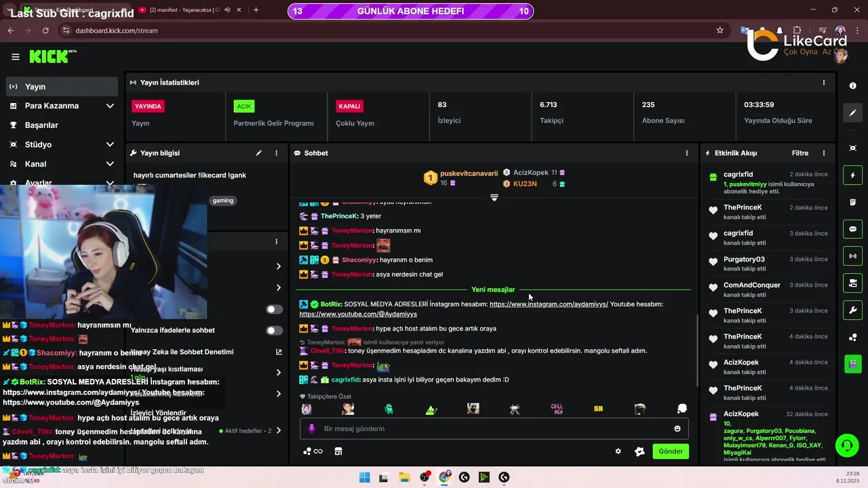Image resolution: width=868 pixels, height=488 pixels.
Task: Click puskevitcanavarii in the chat leaderboard
Action: point(469,174)
